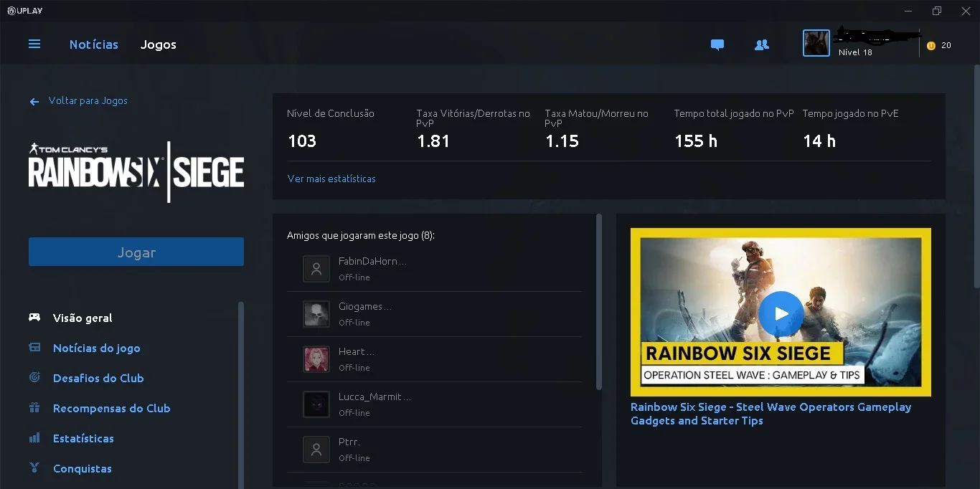Open the friends list icon
The width and height of the screenshot is (980, 489).
(762, 44)
